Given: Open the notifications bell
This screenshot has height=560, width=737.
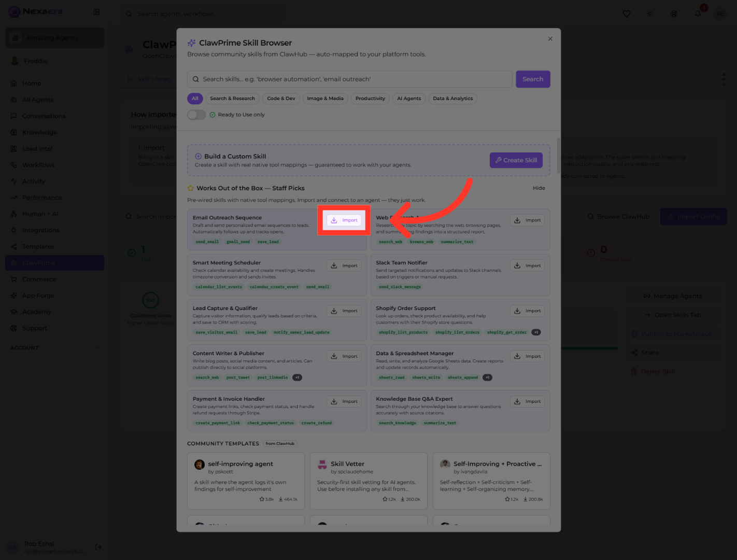Looking at the screenshot, I should coord(698,13).
